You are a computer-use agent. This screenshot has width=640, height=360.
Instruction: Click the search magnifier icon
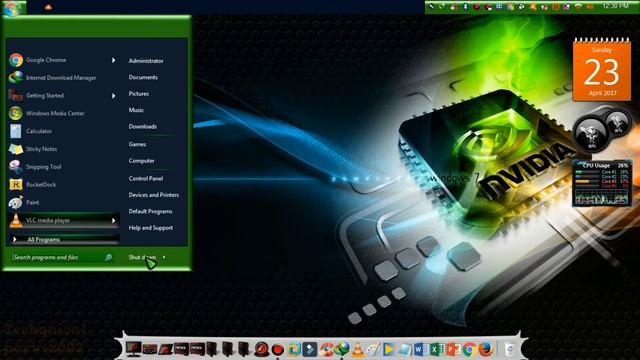click(x=108, y=257)
